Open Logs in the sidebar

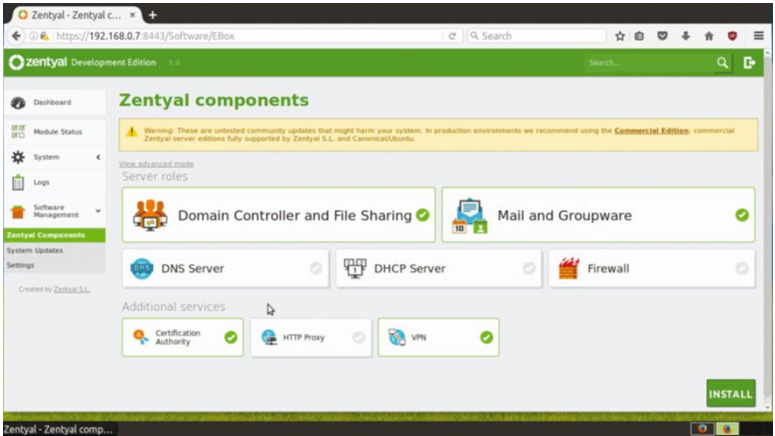click(54, 182)
